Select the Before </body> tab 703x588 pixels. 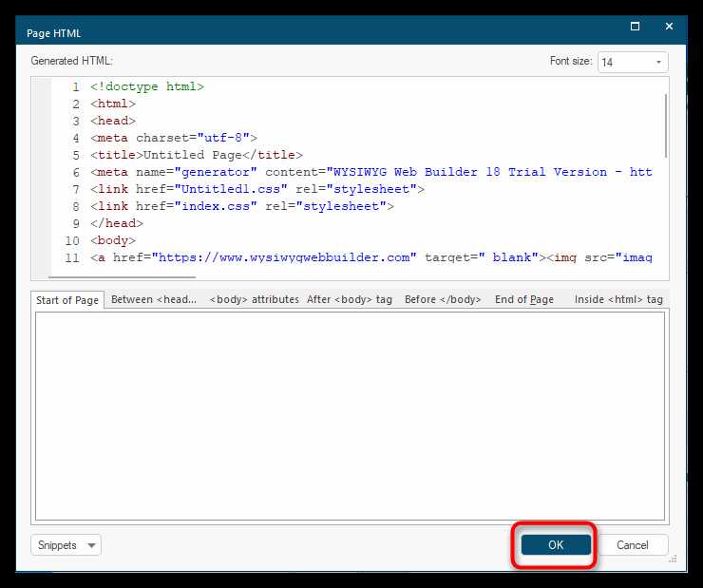443,299
